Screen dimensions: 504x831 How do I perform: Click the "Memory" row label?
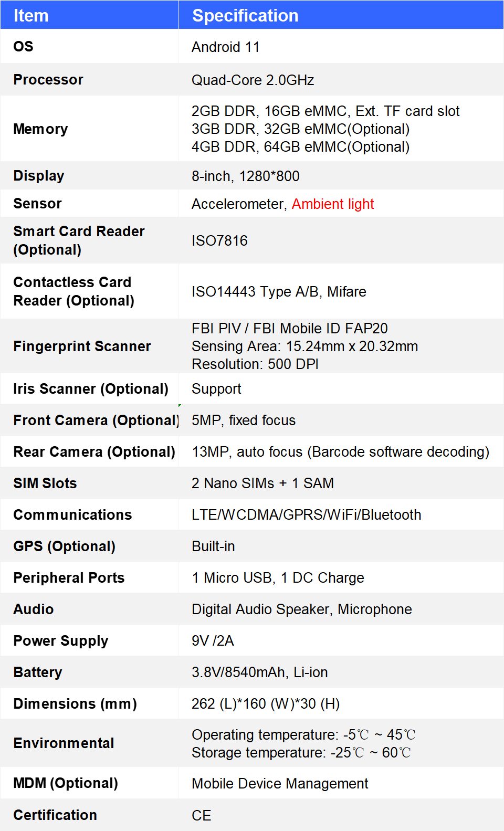[x=40, y=129]
